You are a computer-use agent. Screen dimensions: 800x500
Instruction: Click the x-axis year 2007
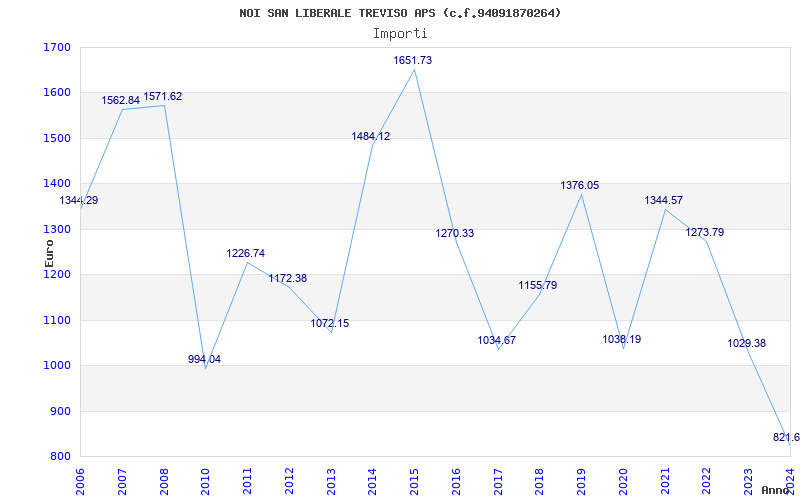122,482
